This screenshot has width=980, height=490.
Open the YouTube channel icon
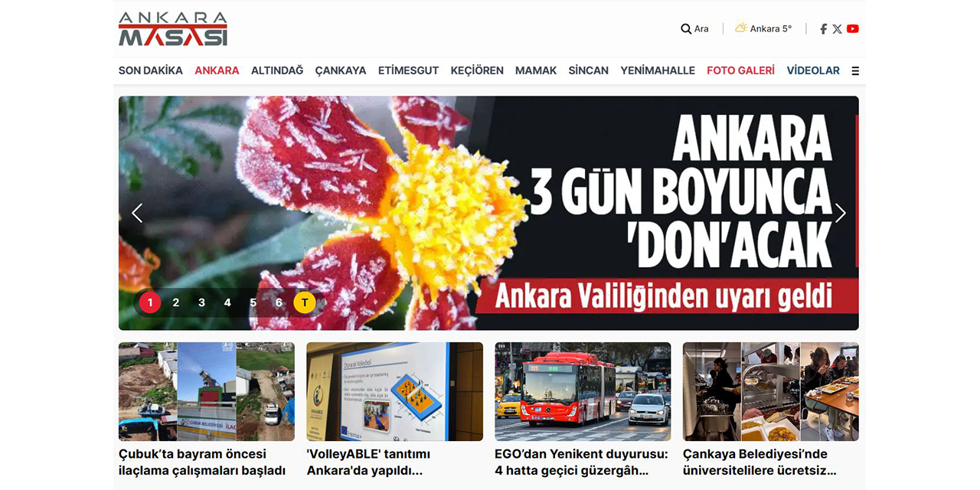click(852, 28)
